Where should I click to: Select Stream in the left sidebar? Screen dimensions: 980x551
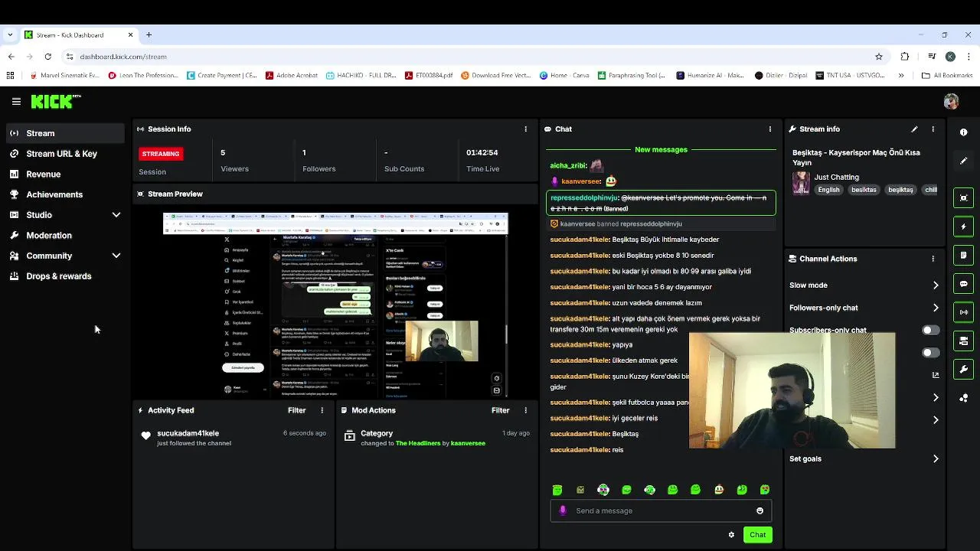coord(65,133)
